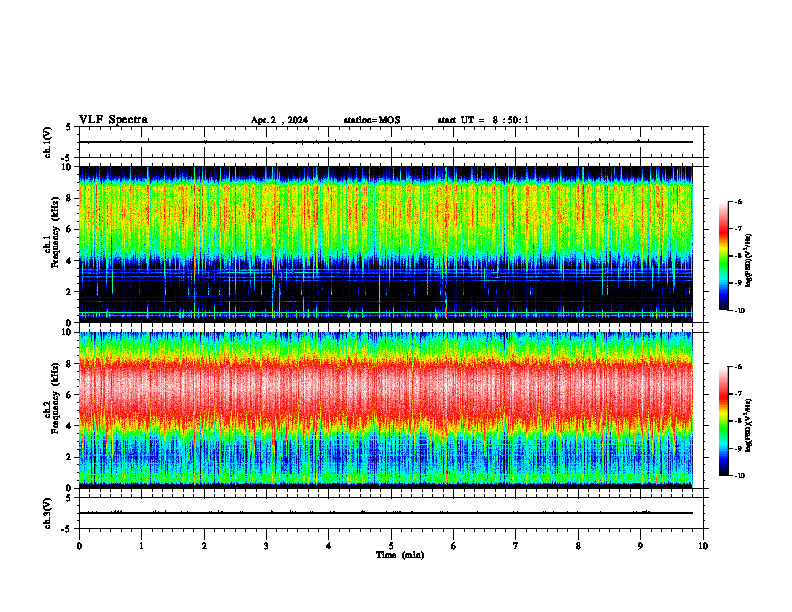Screen dimensions: 792x612
Task: Click the ch.2 spectrogram panel
Action: 385,410
